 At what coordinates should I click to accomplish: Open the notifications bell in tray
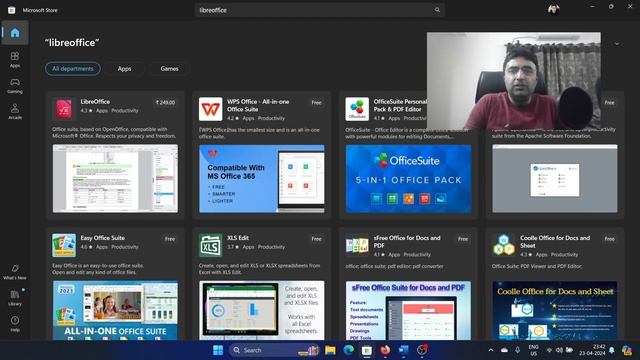point(612,350)
